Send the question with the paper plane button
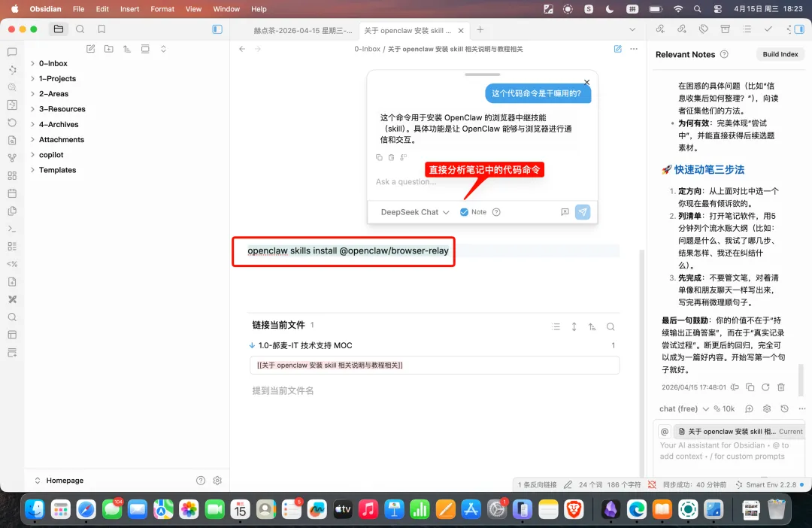This screenshot has width=812, height=528. click(x=583, y=212)
